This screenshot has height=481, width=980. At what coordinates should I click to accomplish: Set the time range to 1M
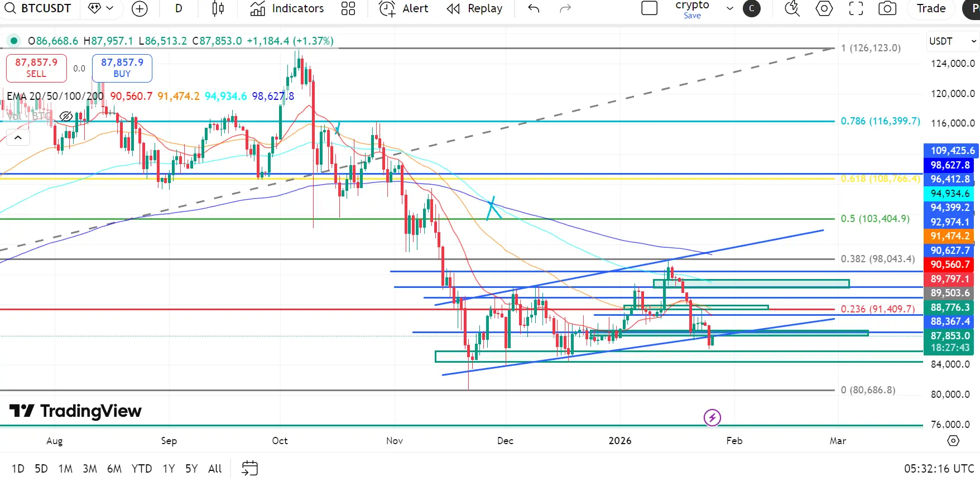[65, 469]
